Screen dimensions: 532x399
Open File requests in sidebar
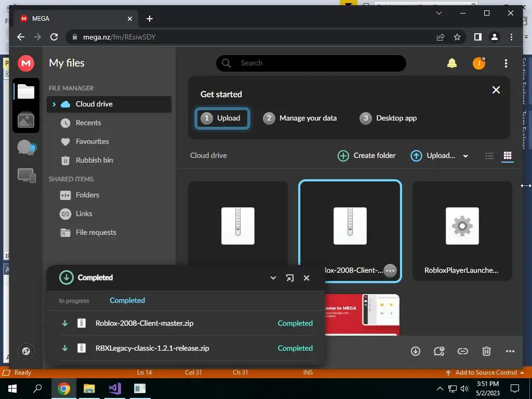point(88,232)
